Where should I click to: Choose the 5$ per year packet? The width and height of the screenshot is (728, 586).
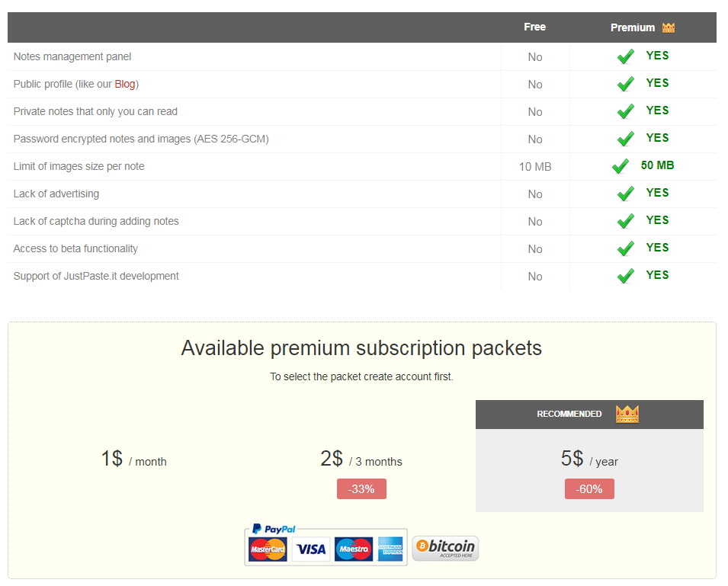(x=589, y=459)
